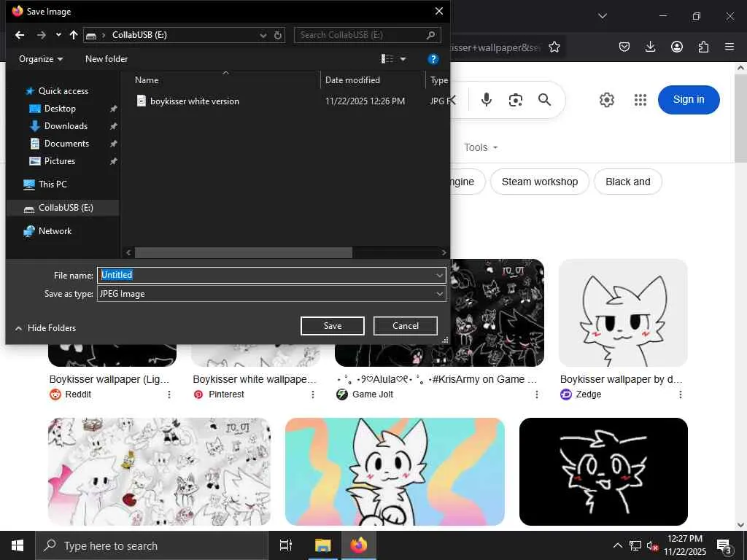
Task: Expand Firefox list all tabs chevron
Action: [603, 16]
